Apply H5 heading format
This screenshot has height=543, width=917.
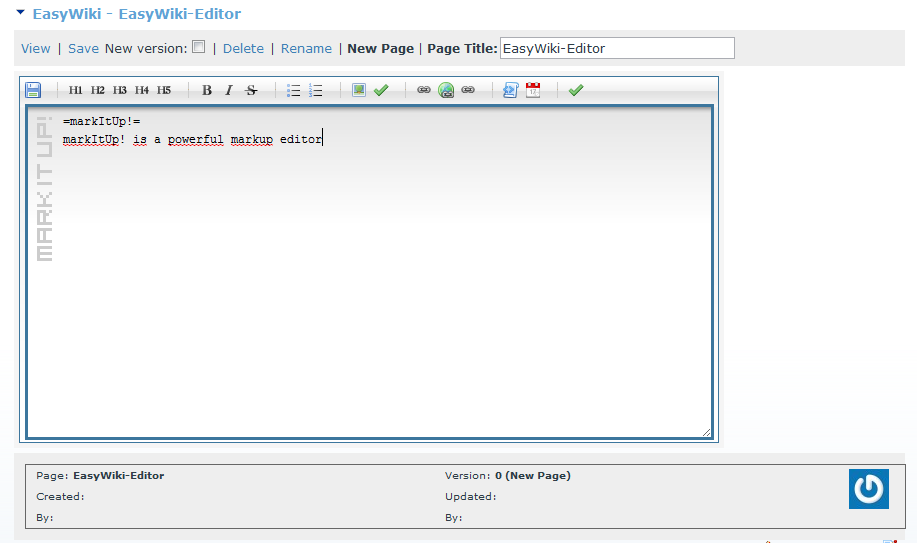(164, 90)
